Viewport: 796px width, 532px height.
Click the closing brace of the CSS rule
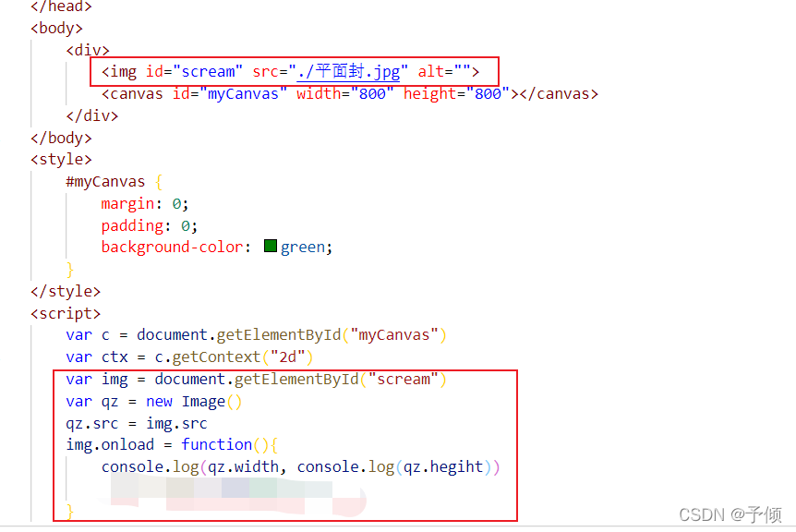pos(70,270)
